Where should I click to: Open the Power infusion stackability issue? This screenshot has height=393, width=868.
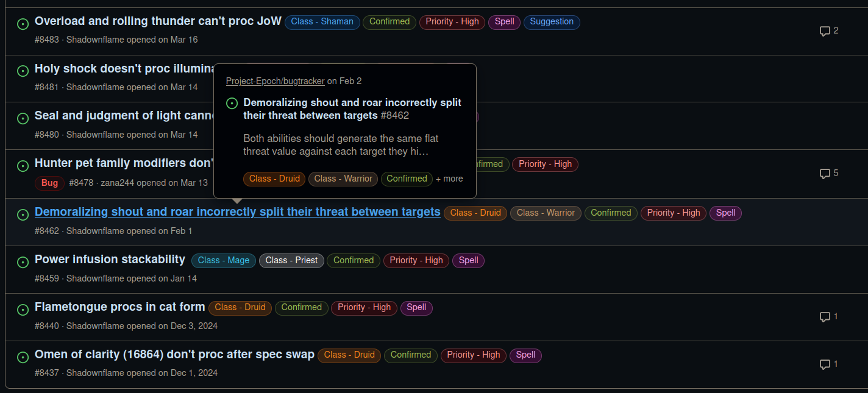(x=110, y=260)
